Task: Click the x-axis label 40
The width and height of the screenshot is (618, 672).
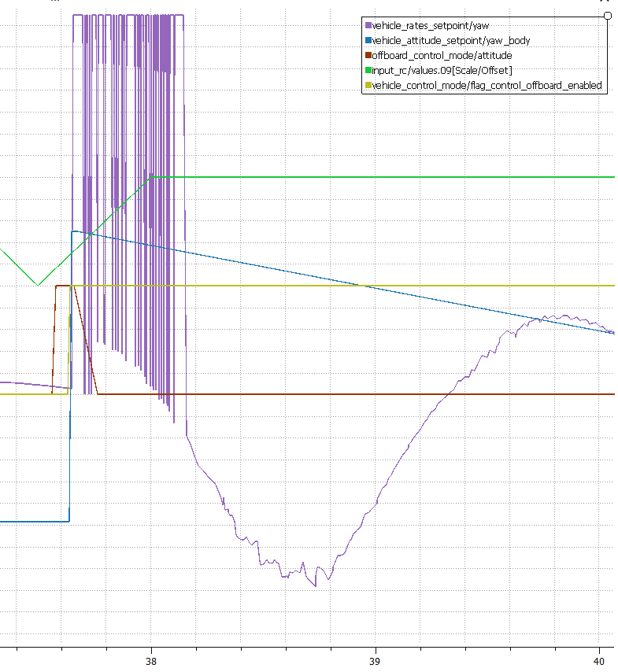Action: (598, 661)
